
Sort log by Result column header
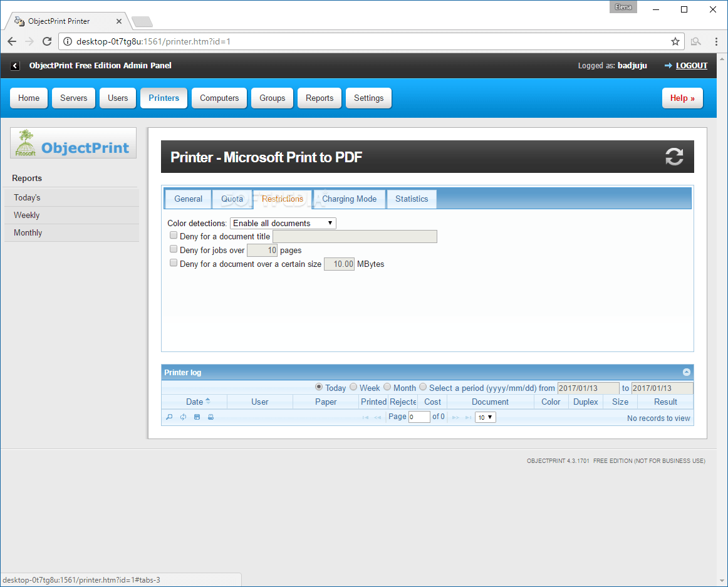point(665,402)
